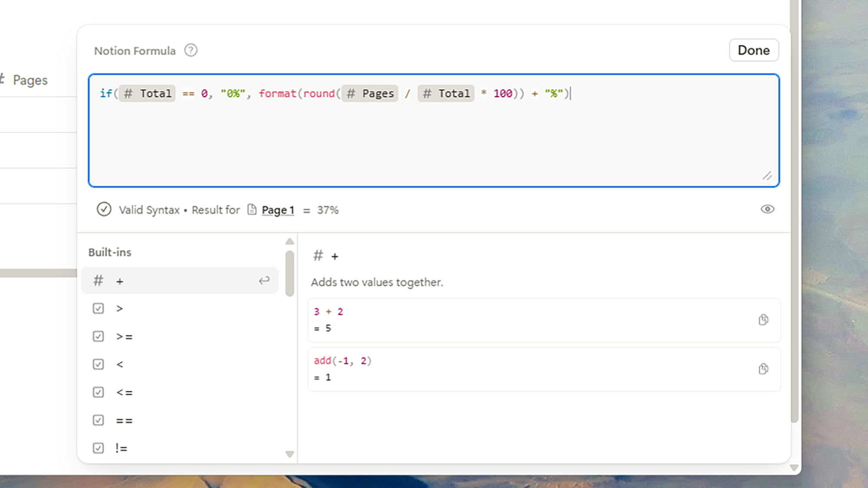The width and height of the screenshot is (868, 488).
Task: Click the Pages property token in the formula
Action: tap(370, 93)
